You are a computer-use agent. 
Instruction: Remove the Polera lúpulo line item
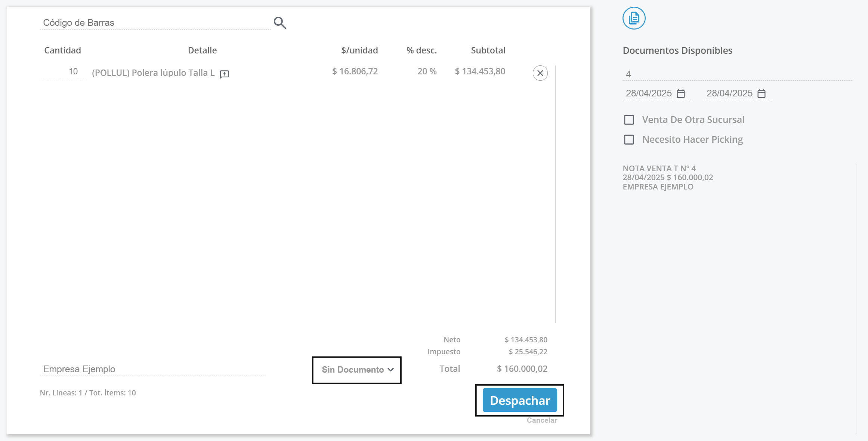click(x=540, y=73)
